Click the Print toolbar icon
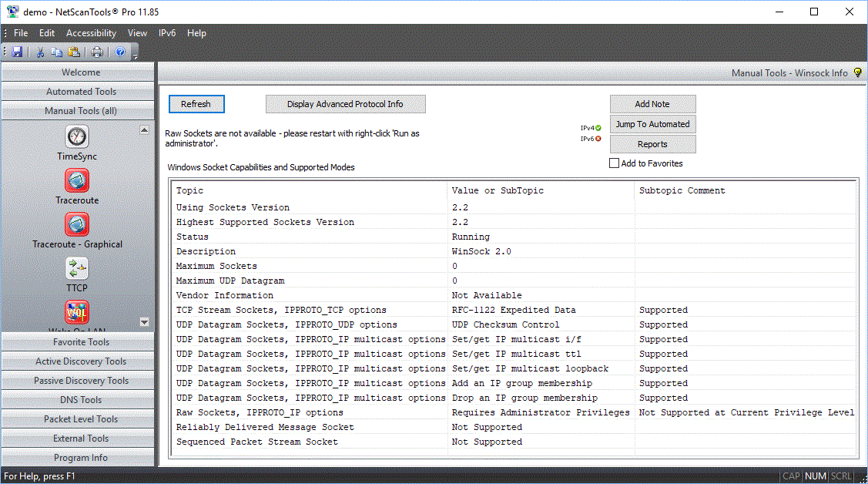 [97, 52]
